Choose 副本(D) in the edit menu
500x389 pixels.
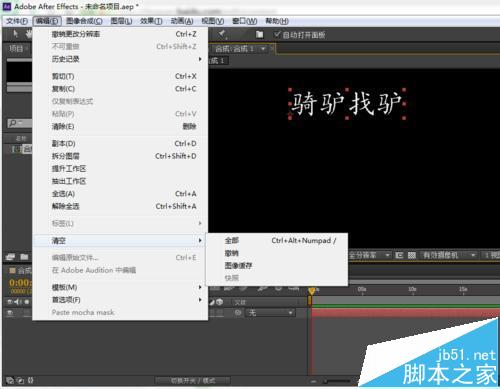click(x=120, y=143)
